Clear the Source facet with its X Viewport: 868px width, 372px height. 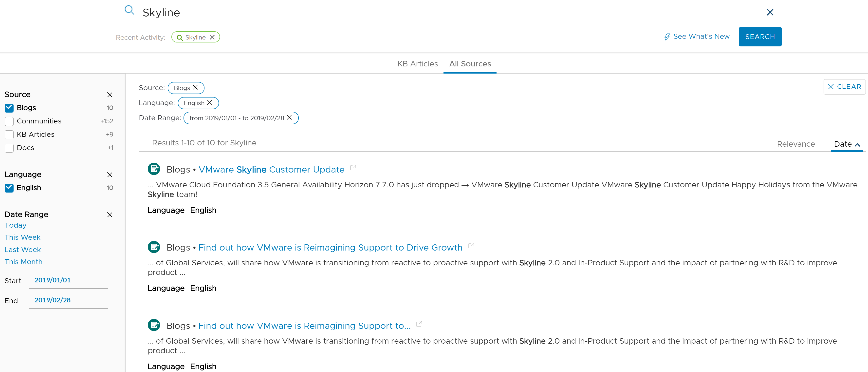pos(110,95)
